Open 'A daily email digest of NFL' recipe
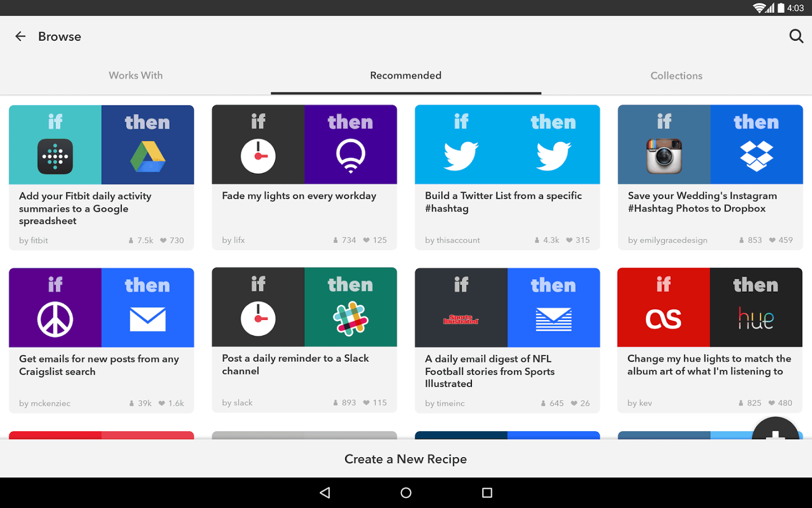The height and width of the screenshot is (508, 812). [490, 371]
